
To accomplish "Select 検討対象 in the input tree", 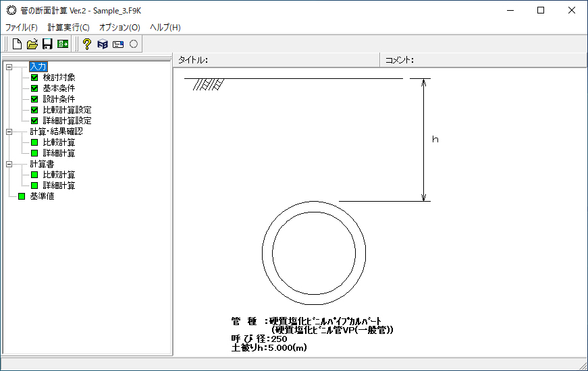I will [59, 78].
